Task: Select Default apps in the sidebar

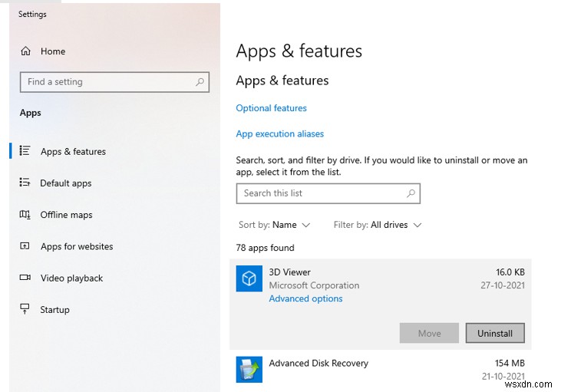Action: (66, 183)
